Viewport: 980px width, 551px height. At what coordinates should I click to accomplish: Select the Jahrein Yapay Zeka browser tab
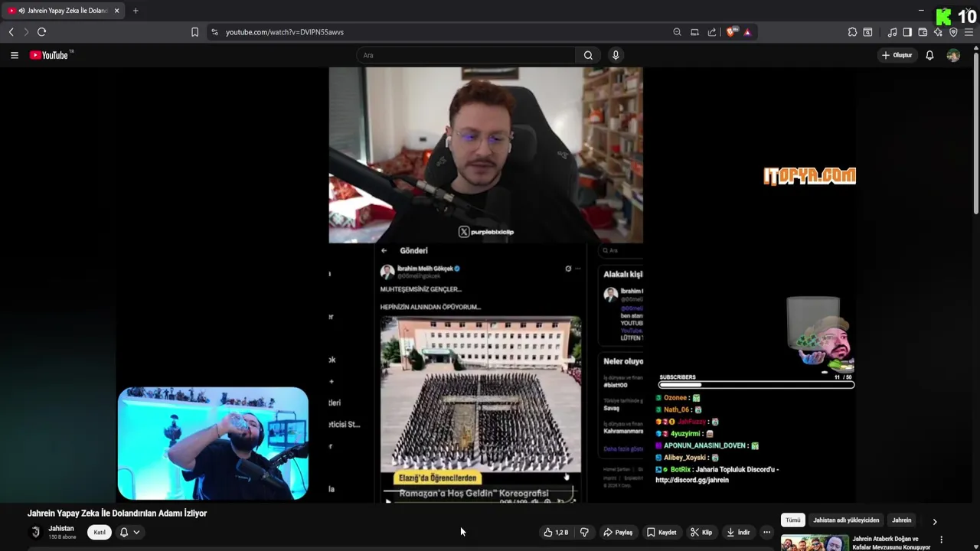61,11
